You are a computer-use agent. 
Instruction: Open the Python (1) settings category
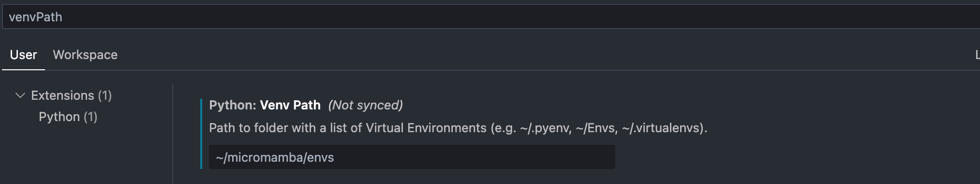pos(68,117)
